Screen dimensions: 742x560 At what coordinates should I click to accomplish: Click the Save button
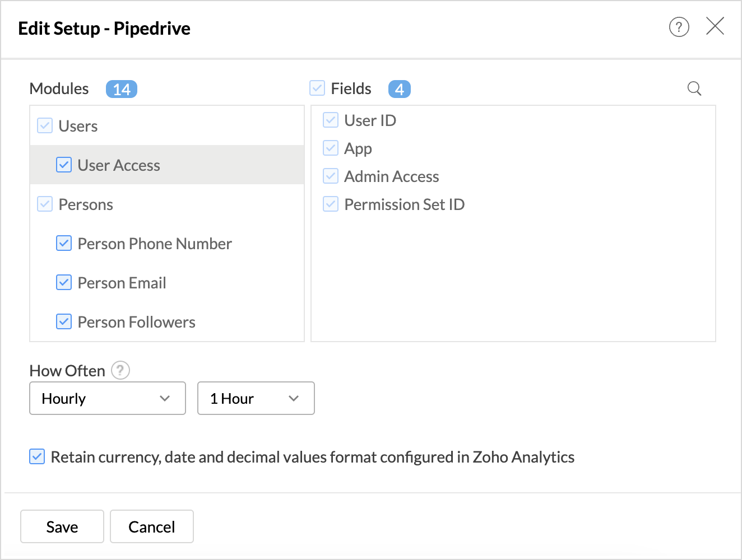click(62, 526)
